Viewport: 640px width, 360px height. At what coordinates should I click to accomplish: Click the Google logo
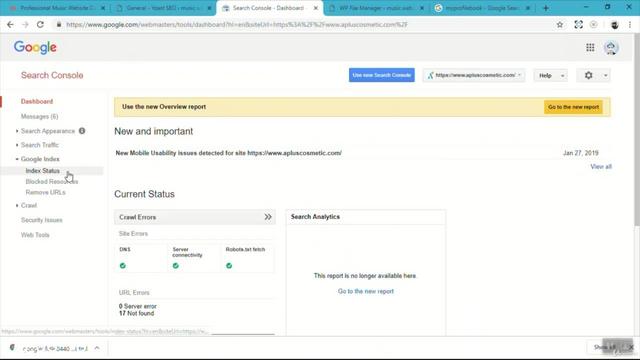coord(35,47)
